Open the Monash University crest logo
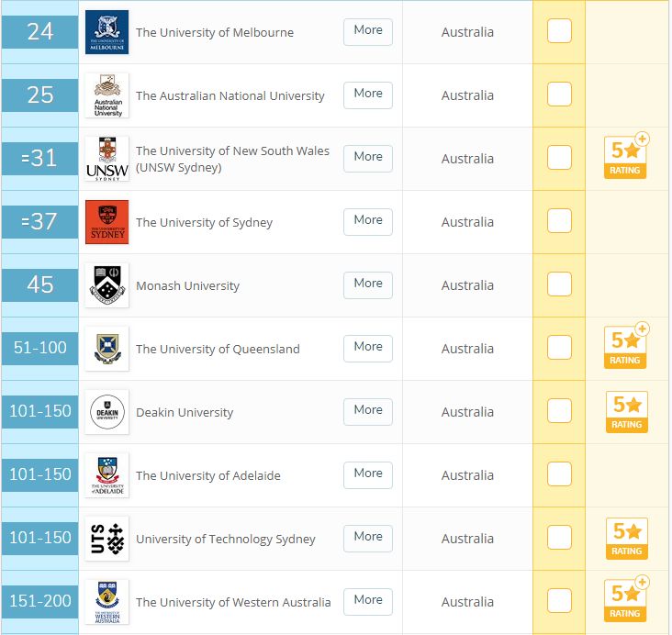The image size is (672, 635). point(106,285)
